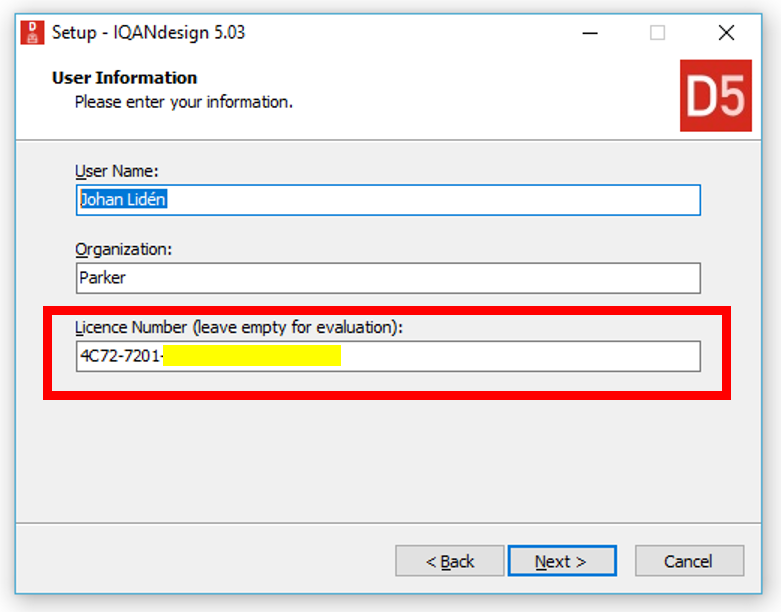Click the IQANdesign setup title bar icon

point(32,33)
